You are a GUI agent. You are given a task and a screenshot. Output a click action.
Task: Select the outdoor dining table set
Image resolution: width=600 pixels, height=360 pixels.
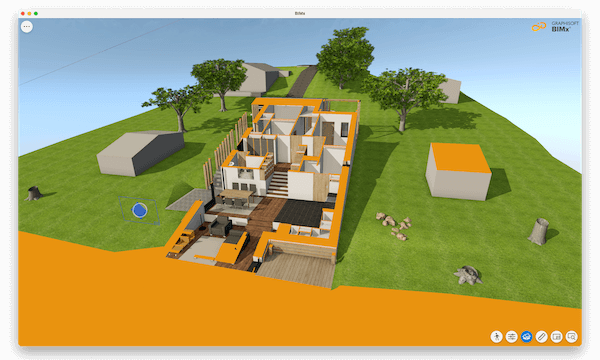click(235, 198)
